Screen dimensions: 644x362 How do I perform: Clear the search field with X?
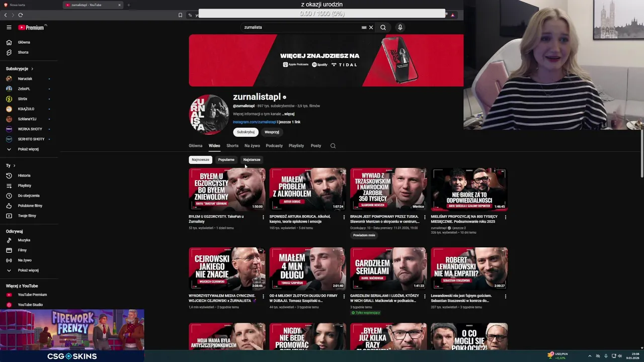point(371,28)
